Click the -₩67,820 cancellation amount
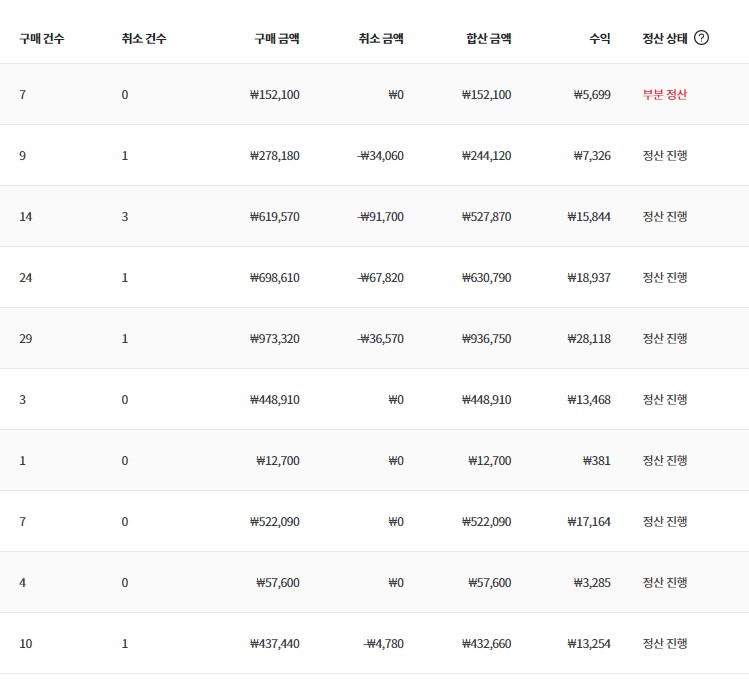Image resolution: width=749 pixels, height=681 pixels. (381, 278)
